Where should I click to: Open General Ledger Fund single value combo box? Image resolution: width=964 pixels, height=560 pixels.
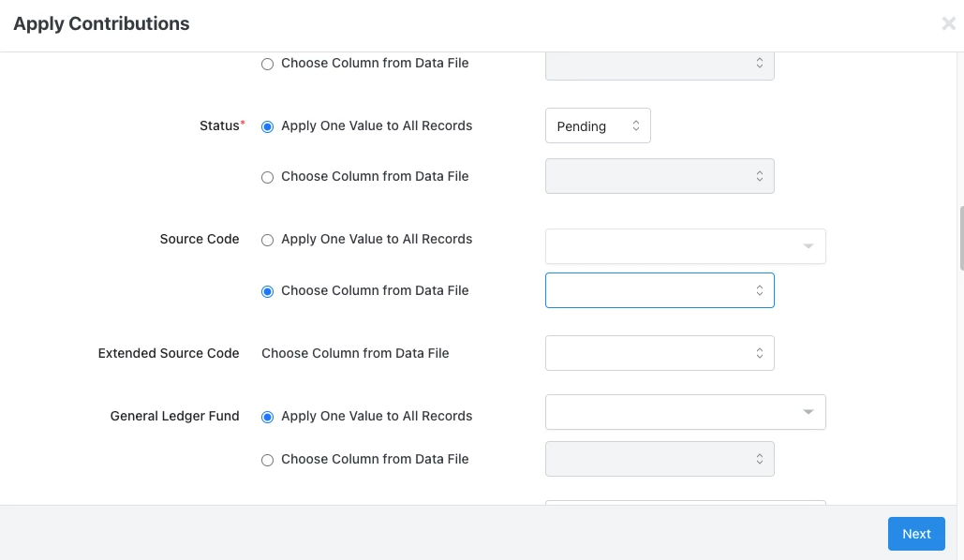686,412
